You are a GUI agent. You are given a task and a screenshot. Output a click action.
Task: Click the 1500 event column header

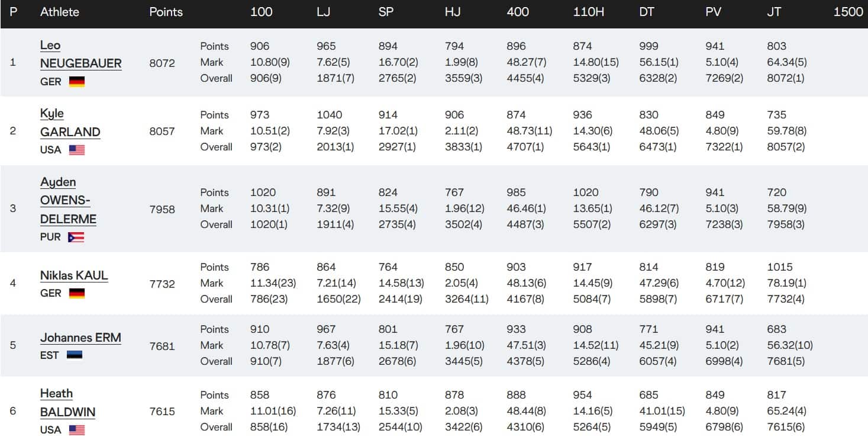point(848,12)
